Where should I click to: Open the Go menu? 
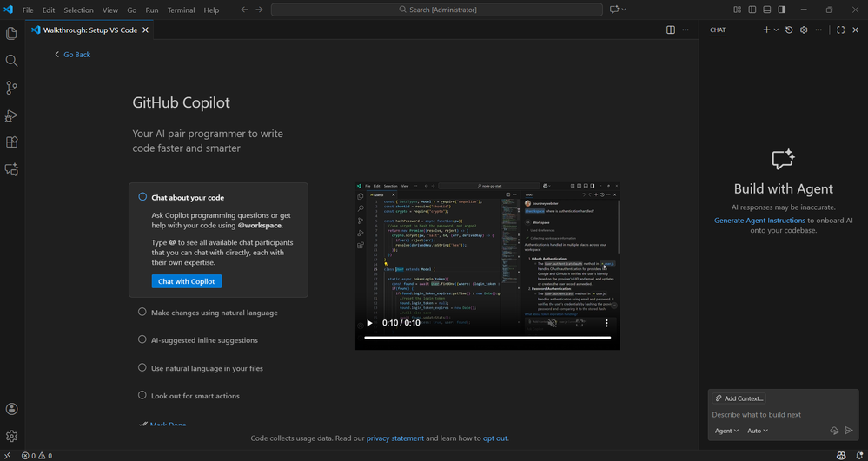(x=132, y=10)
